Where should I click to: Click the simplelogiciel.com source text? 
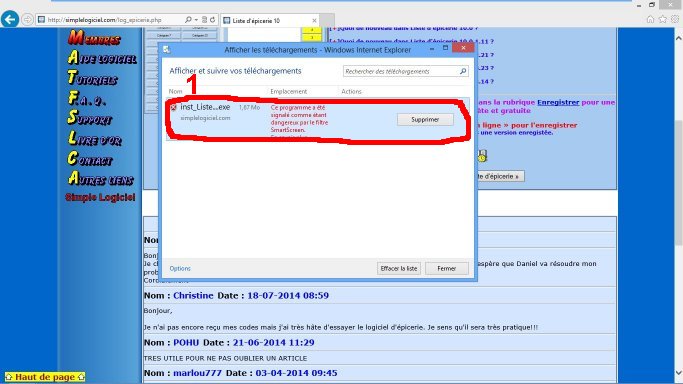[205, 118]
